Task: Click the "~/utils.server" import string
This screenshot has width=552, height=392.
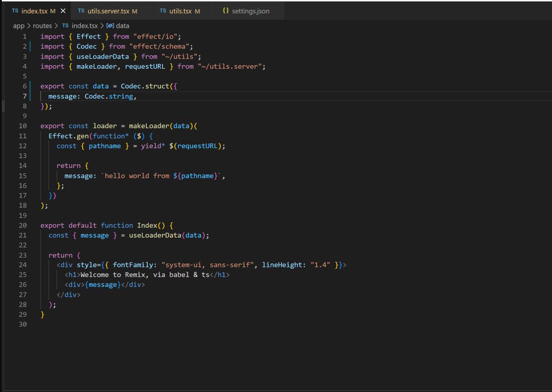Action: [230, 67]
